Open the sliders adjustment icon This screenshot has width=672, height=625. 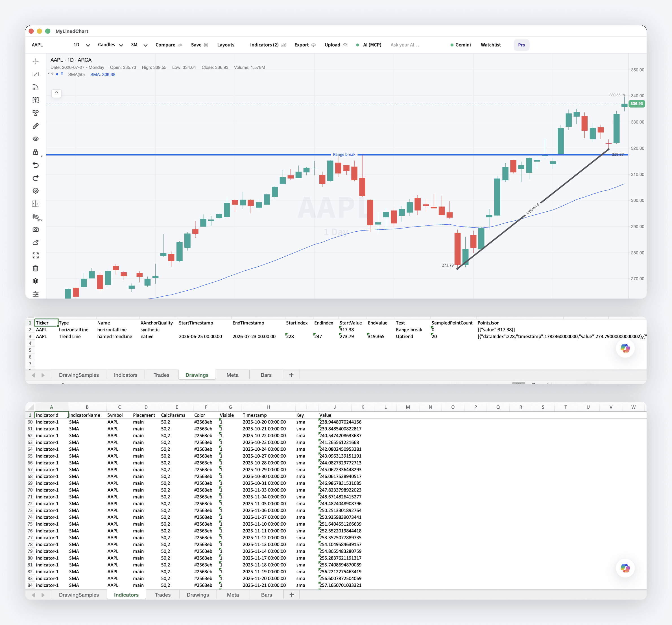36,294
